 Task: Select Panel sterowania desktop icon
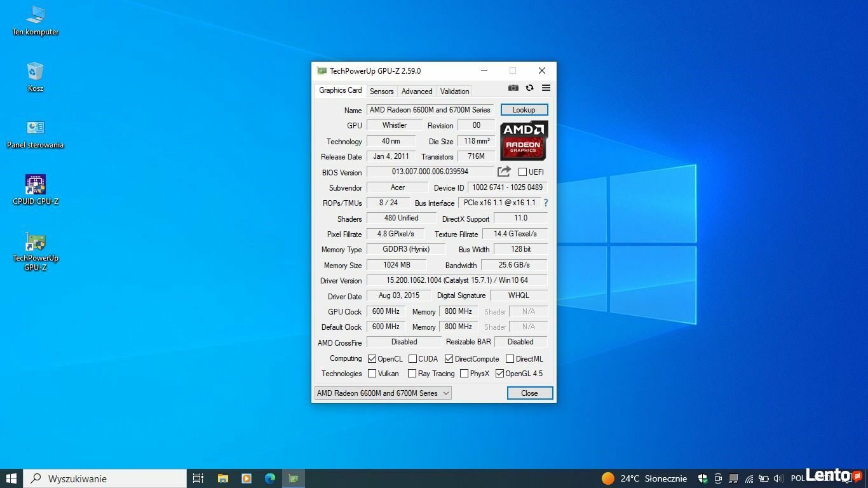[x=36, y=133]
